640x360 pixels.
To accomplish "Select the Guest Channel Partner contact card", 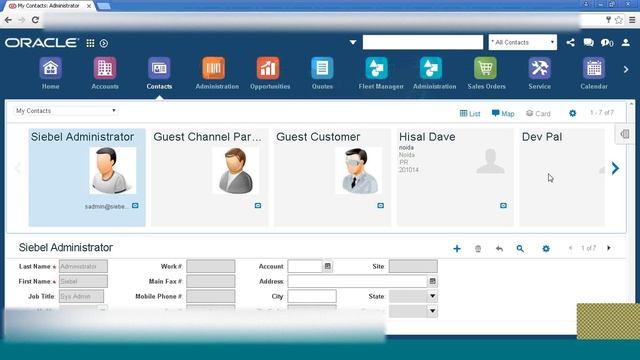I will (x=210, y=177).
